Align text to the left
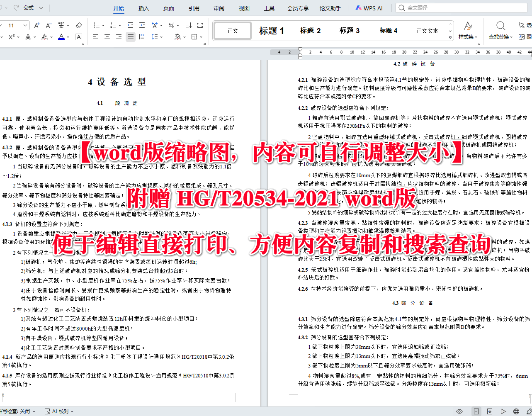Screen dimensions: 532x416 click(95, 37)
